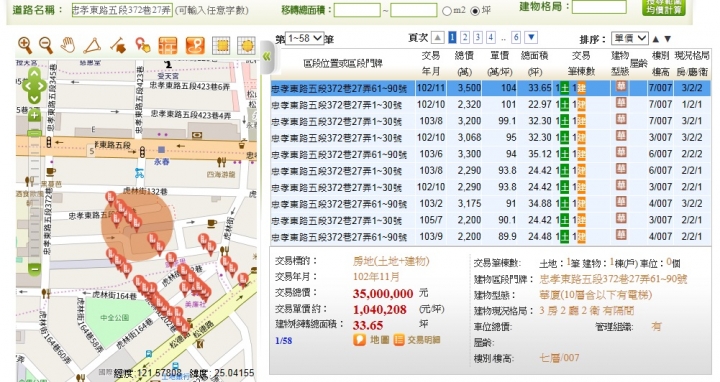Click map zoom slider plus button
The height and width of the screenshot is (382, 720).
(x=34, y=115)
